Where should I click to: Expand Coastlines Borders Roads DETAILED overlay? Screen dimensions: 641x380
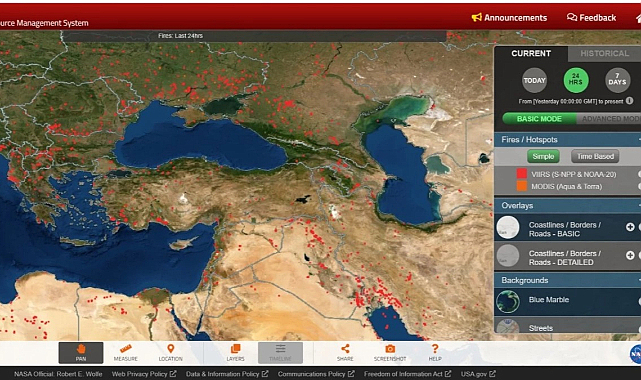630,255
